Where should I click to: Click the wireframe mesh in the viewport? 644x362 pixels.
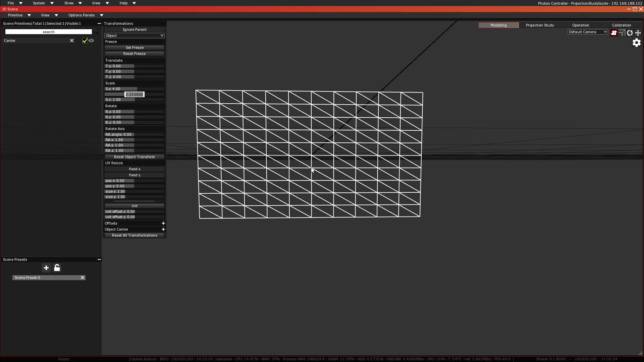point(309,154)
